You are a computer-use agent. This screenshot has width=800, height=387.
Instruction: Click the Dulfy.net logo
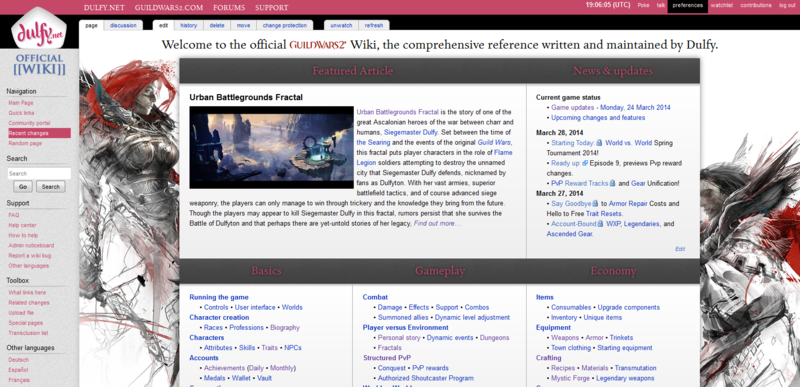[x=39, y=29]
